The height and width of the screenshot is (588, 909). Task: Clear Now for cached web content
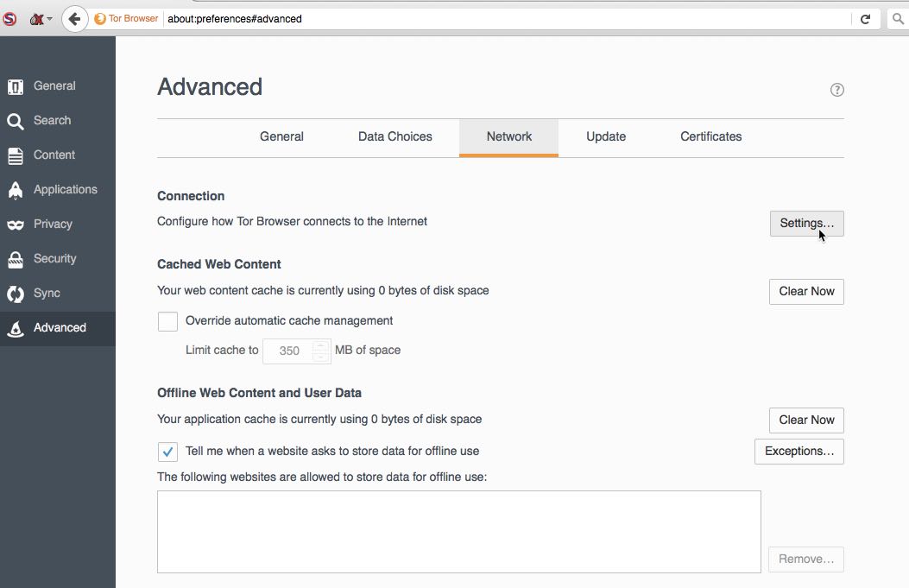coord(806,292)
